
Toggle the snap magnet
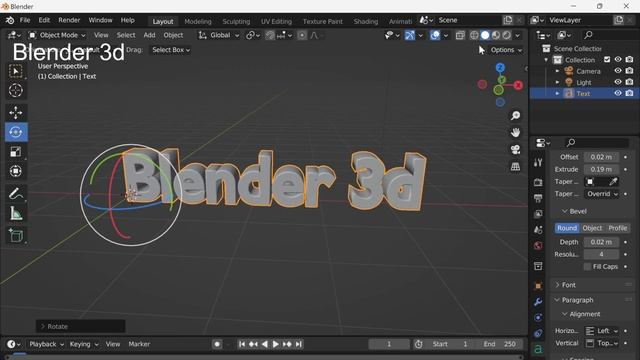(270, 36)
